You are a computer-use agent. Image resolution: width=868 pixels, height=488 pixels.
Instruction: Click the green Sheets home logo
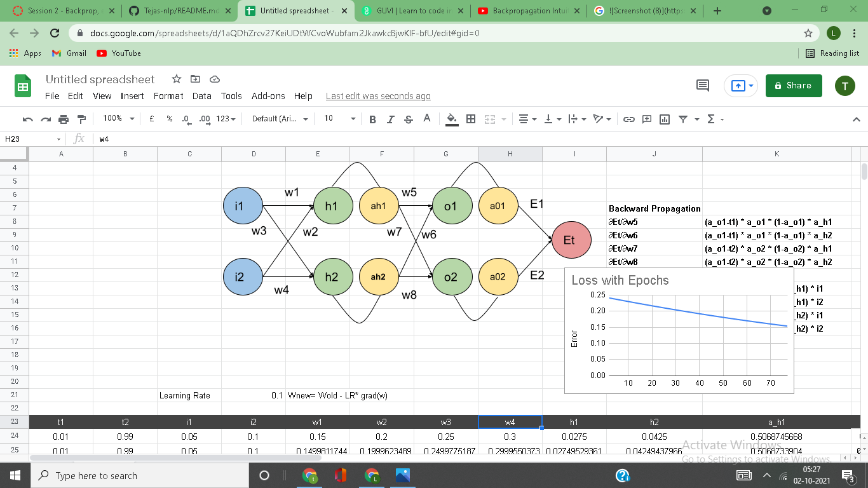pyautogui.click(x=23, y=86)
